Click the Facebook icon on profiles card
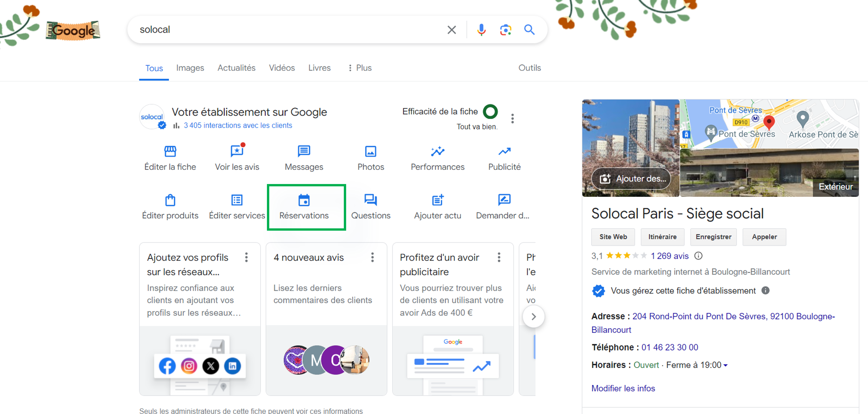 [167, 366]
